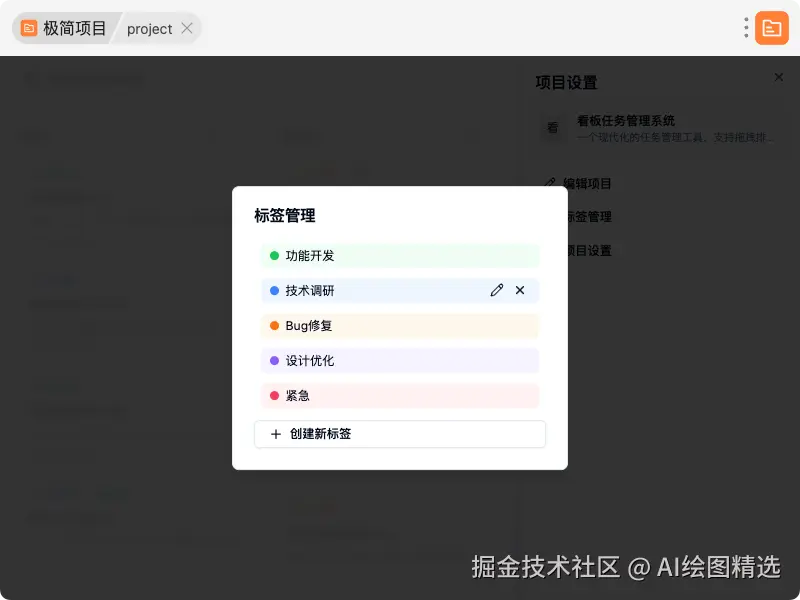Click the pencil icon to edit 技术调研 tag
Image resolution: width=800 pixels, height=600 pixels.
pos(497,290)
